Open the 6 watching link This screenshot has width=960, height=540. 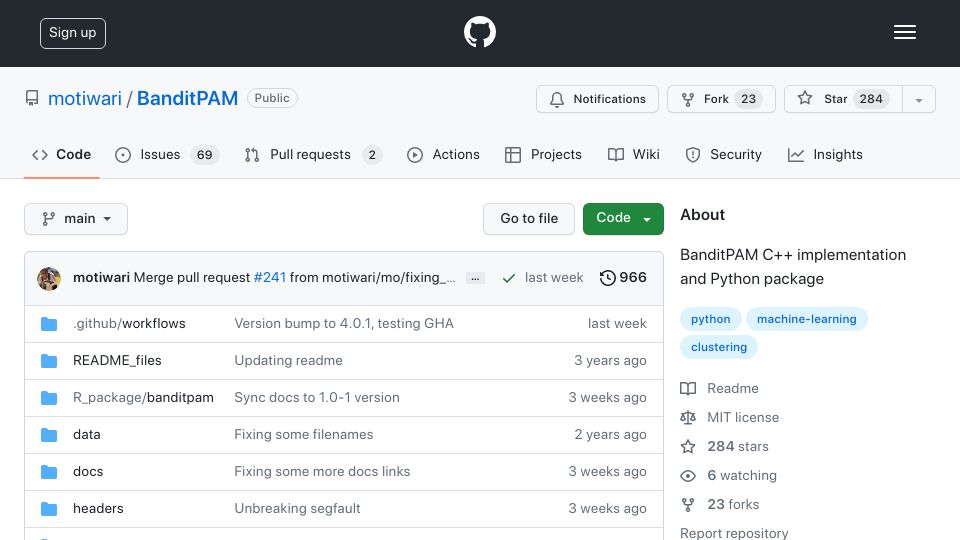coord(729,476)
